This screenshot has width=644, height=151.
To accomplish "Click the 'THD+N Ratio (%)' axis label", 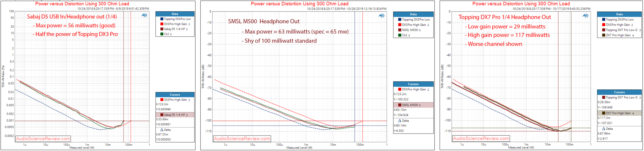I will coord(3,76).
